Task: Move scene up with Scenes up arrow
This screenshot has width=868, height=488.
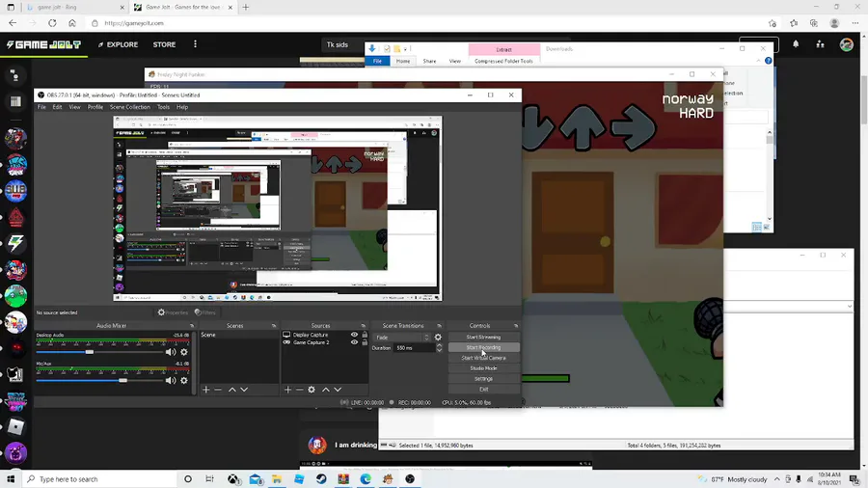Action: [231, 390]
